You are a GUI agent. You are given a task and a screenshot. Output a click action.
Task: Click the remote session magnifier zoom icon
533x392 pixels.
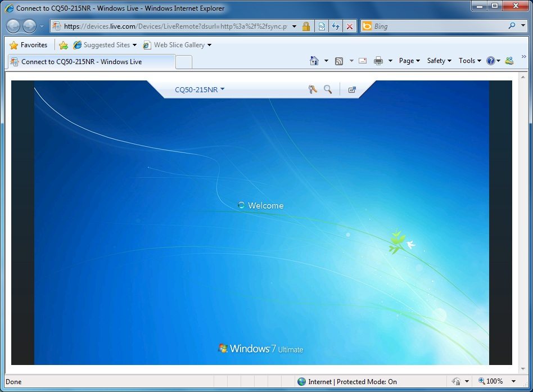click(328, 89)
